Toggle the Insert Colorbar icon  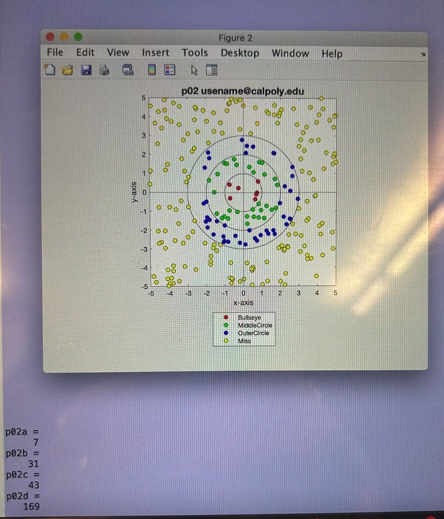tap(152, 70)
